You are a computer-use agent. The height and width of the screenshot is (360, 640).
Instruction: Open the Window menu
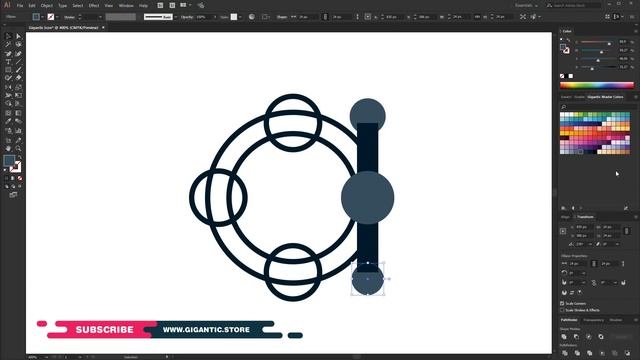click(x=126, y=6)
